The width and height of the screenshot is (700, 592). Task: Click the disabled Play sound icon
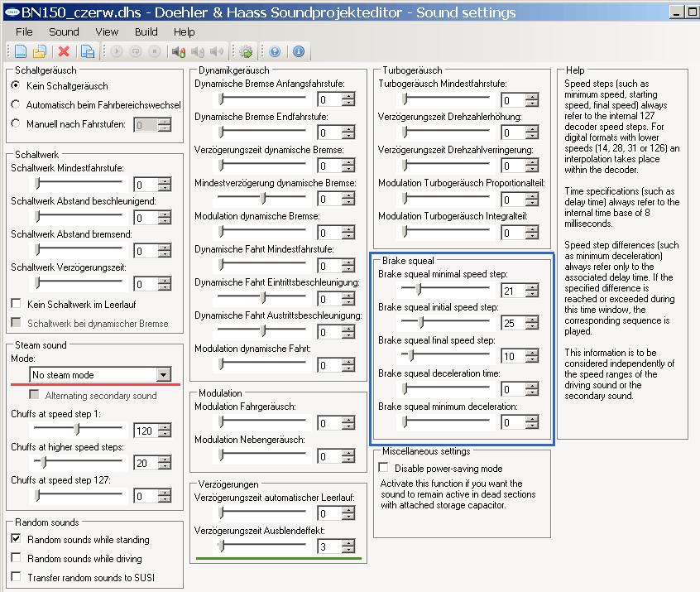[117, 52]
